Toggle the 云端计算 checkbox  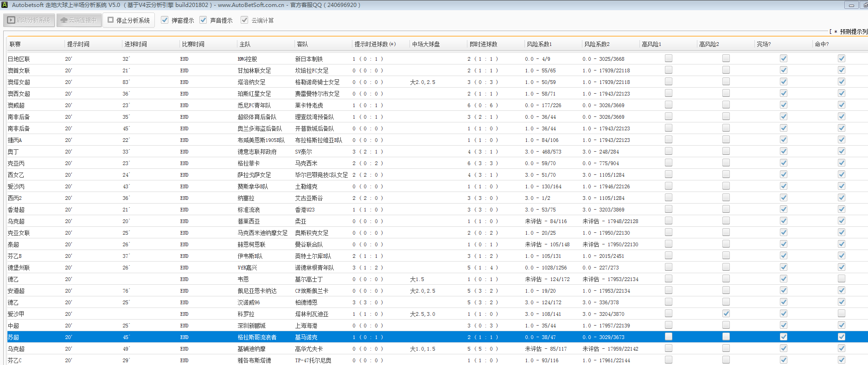[x=244, y=20]
